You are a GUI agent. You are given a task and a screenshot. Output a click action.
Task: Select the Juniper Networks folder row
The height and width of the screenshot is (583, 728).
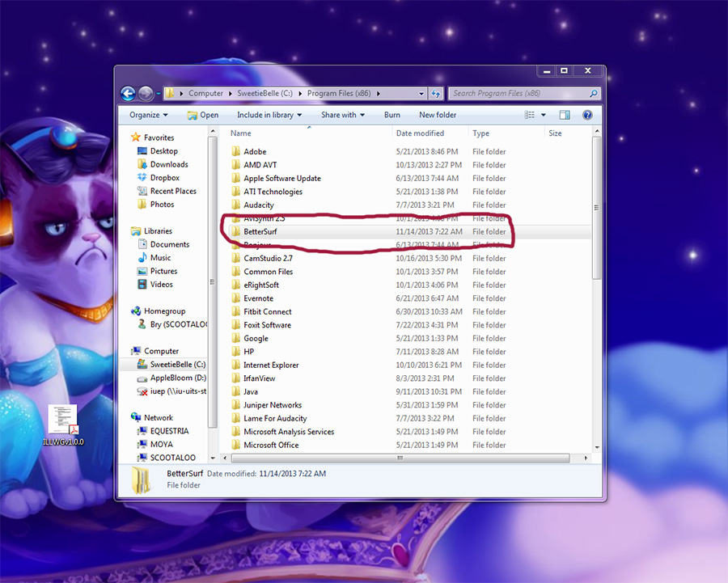point(410,405)
